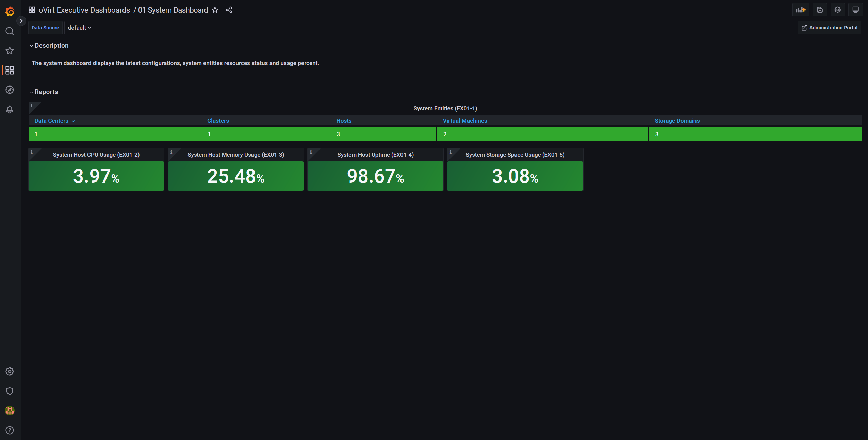
Task: Save the dashboard with disk icon
Action: pyautogui.click(x=820, y=10)
